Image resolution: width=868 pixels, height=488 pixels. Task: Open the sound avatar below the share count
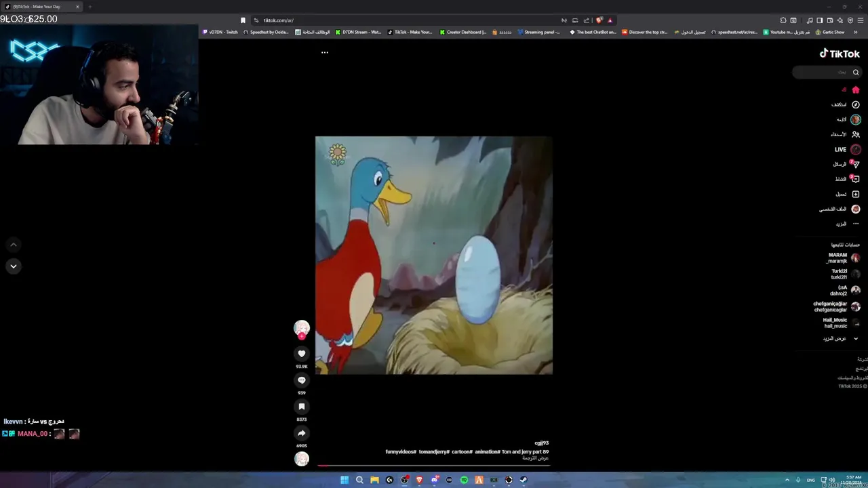click(x=302, y=459)
